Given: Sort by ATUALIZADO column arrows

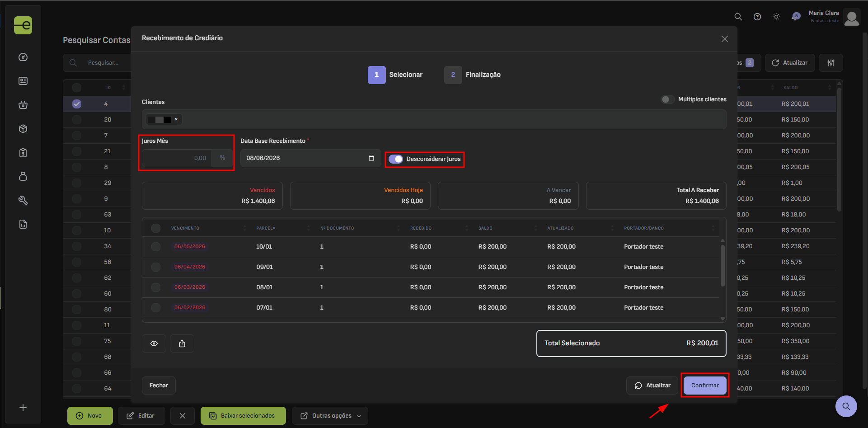Looking at the screenshot, I should [x=613, y=228].
